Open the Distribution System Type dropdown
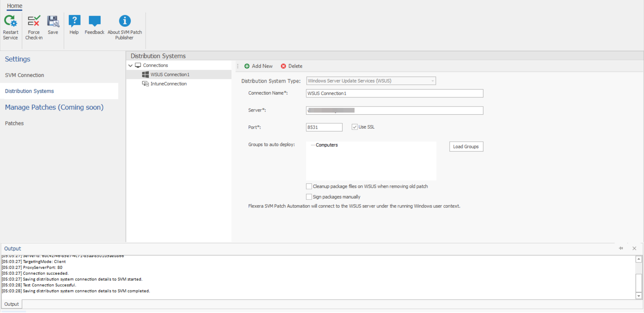Viewport: 644px width, 313px height. click(371, 81)
